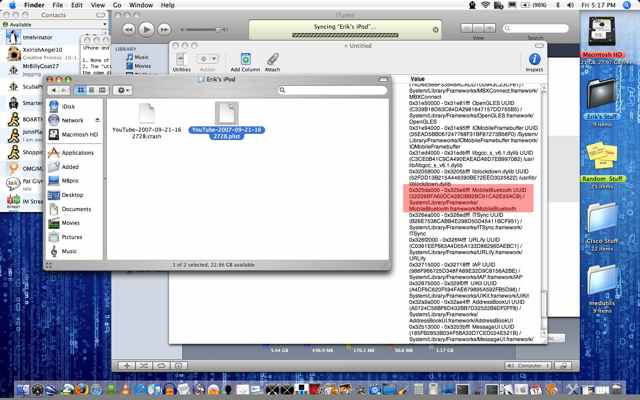Click the iTunes syncing progress bar
The image size is (640, 400).
click(345, 35)
